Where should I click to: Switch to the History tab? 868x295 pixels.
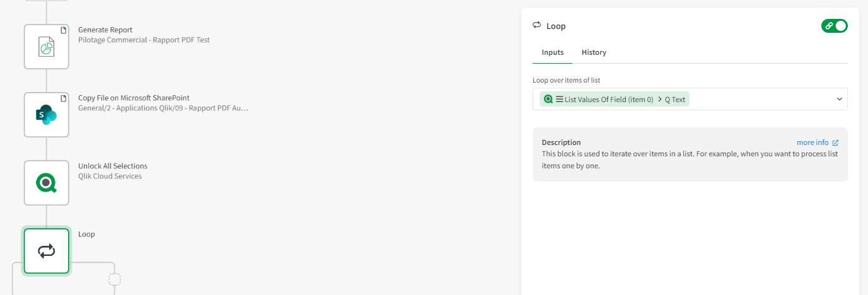(594, 52)
